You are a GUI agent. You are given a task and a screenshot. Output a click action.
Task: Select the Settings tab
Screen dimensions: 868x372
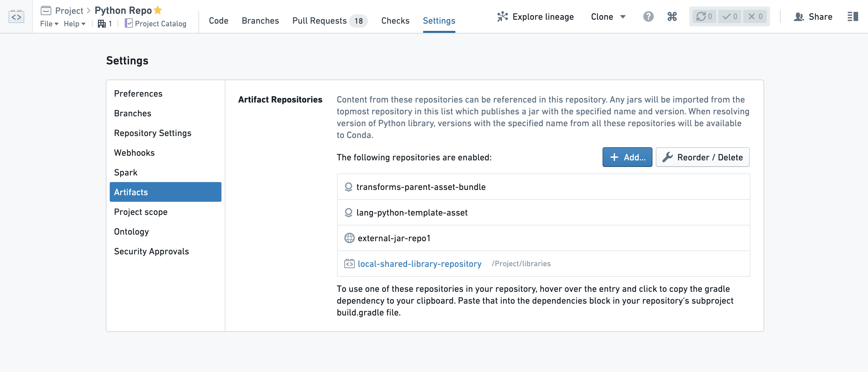click(439, 21)
